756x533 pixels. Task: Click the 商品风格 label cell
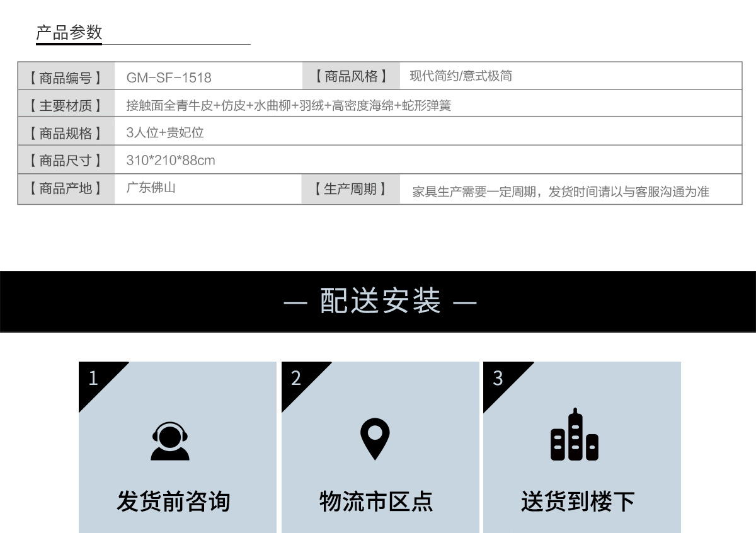(351, 76)
